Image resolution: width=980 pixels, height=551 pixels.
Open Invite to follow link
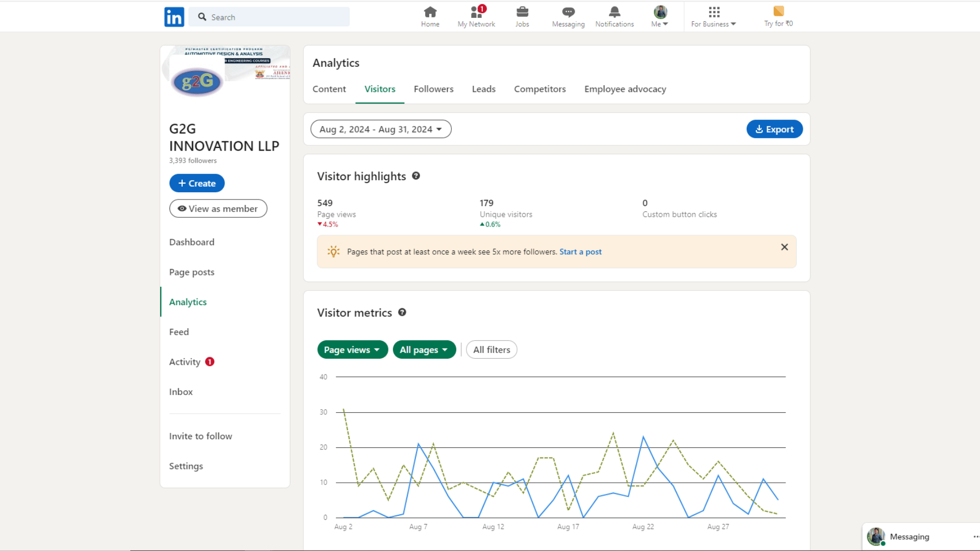(x=201, y=436)
